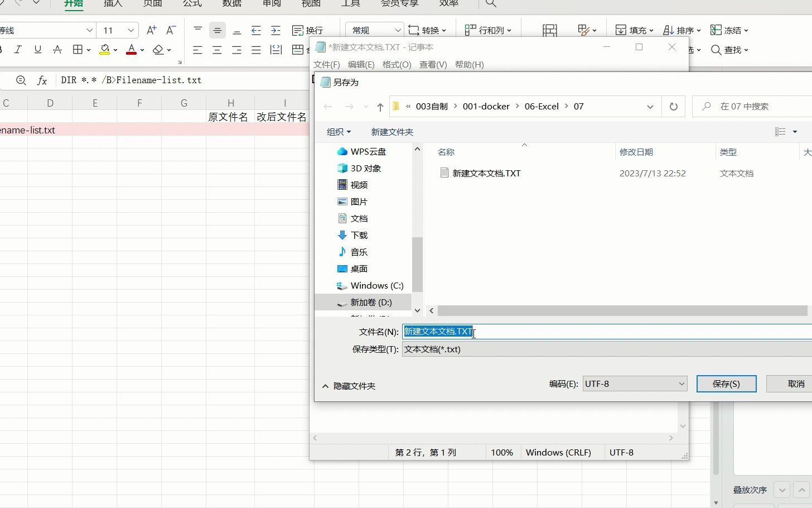Select Windows (C:) drive
Viewport: 812px width, 508px height.
pyautogui.click(x=370, y=286)
